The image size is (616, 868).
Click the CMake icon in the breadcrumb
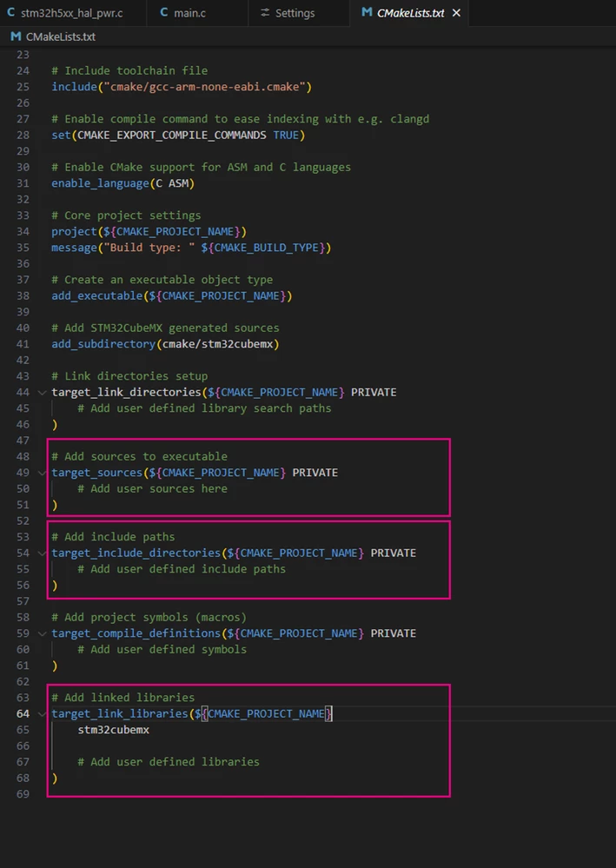click(x=16, y=36)
